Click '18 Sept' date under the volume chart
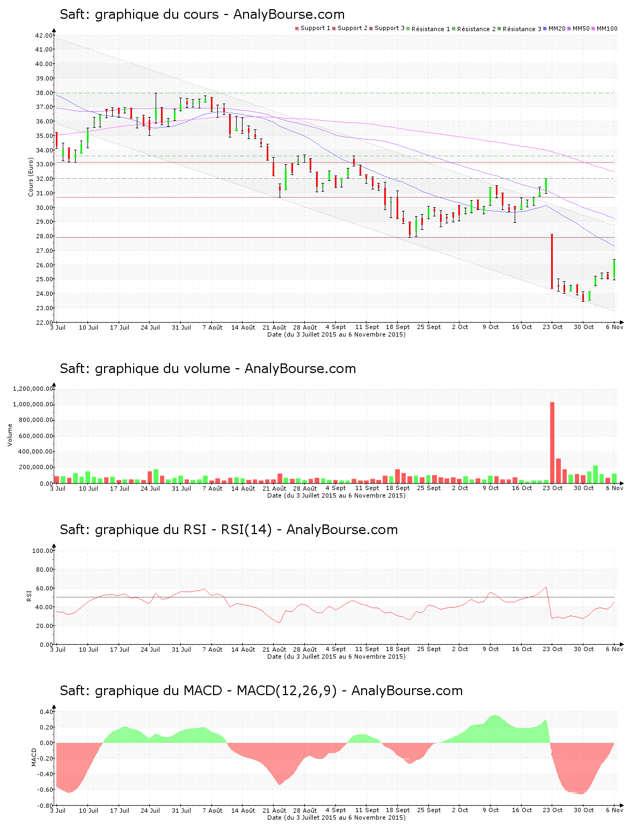Image resolution: width=644 pixels, height=832 pixels. [398, 488]
